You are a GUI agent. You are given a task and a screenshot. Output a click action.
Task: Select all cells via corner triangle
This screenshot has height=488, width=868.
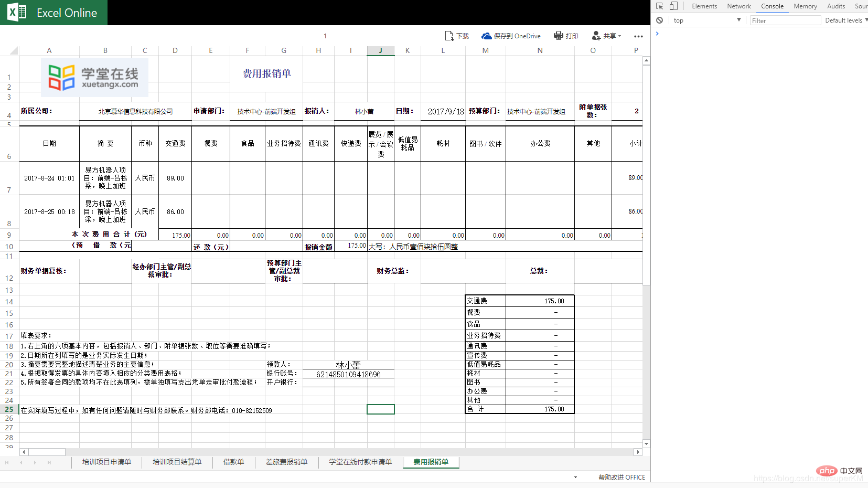tap(13, 51)
